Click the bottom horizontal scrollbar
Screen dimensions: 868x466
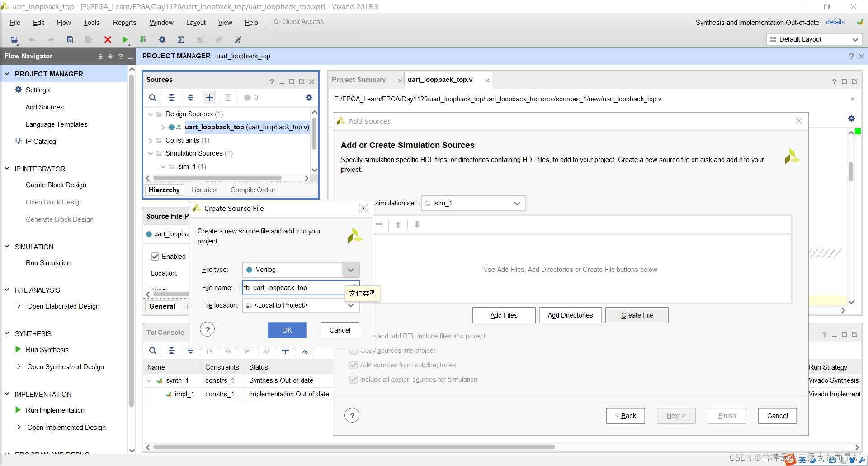tap(354, 447)
